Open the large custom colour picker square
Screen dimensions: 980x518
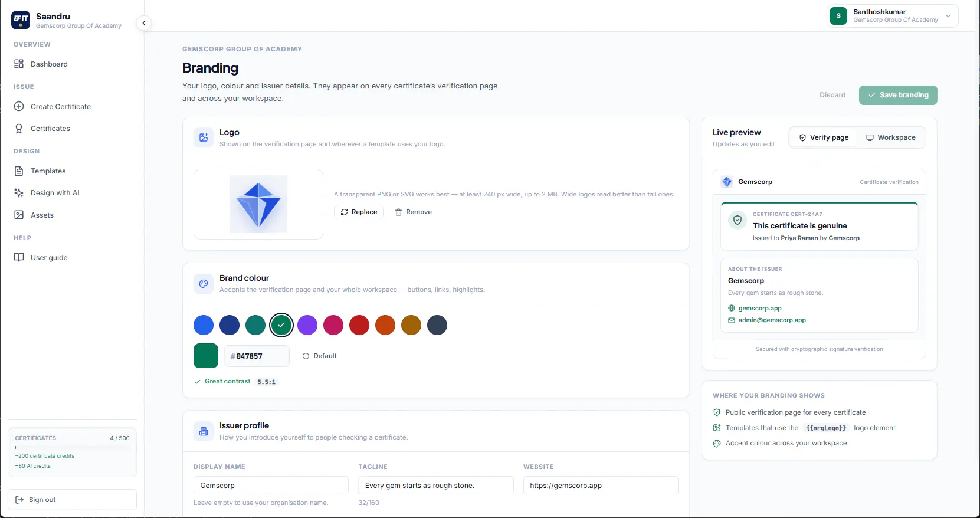coord(206,356)
